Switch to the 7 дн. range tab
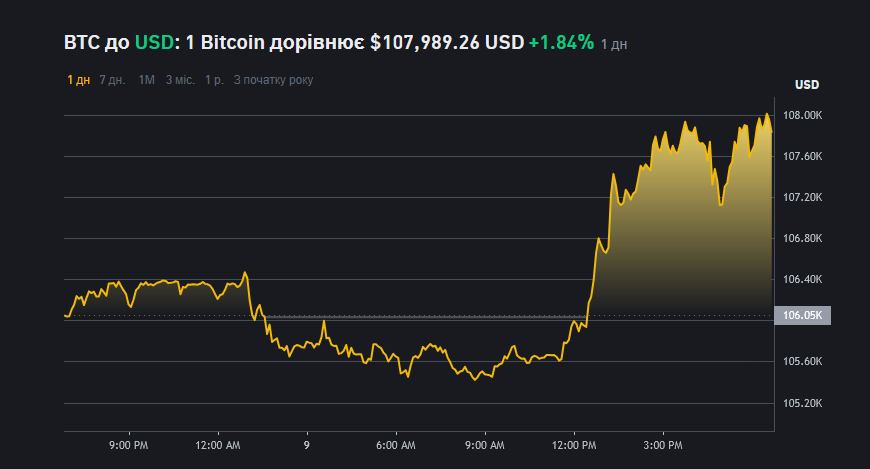Viewport: 870px width, 469px height. [113, 80]
